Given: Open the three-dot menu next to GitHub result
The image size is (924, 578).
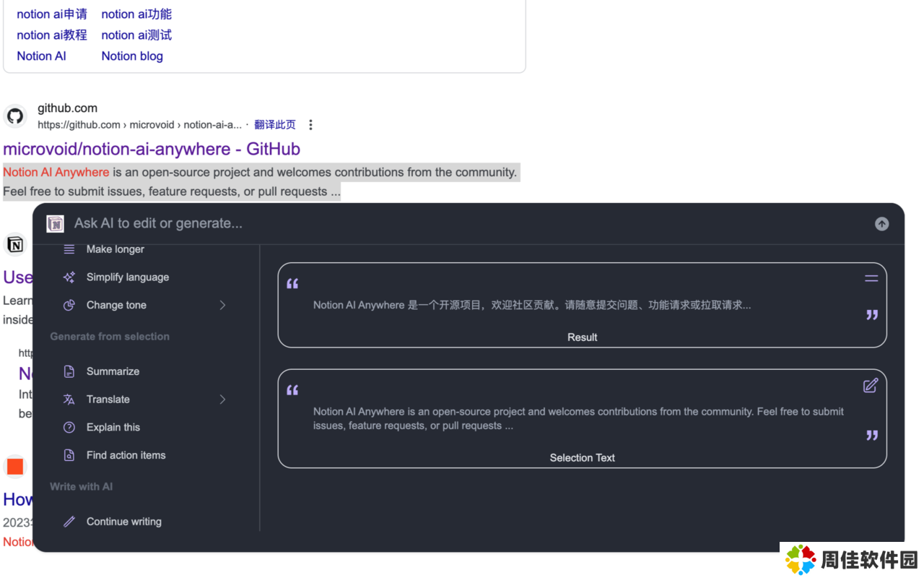Looking at the screenshot, I should coord(310,125).
